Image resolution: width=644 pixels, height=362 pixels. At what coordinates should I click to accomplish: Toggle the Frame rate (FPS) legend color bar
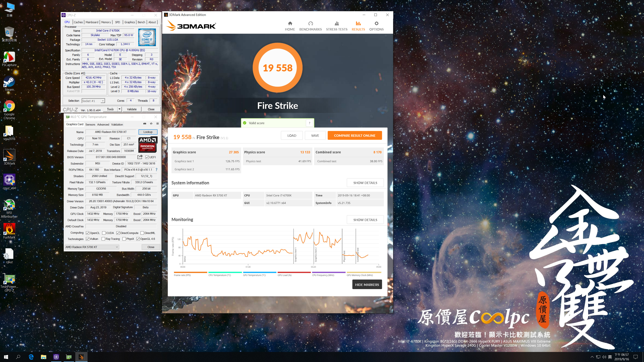pyautogui.click(x=190, y=272)
